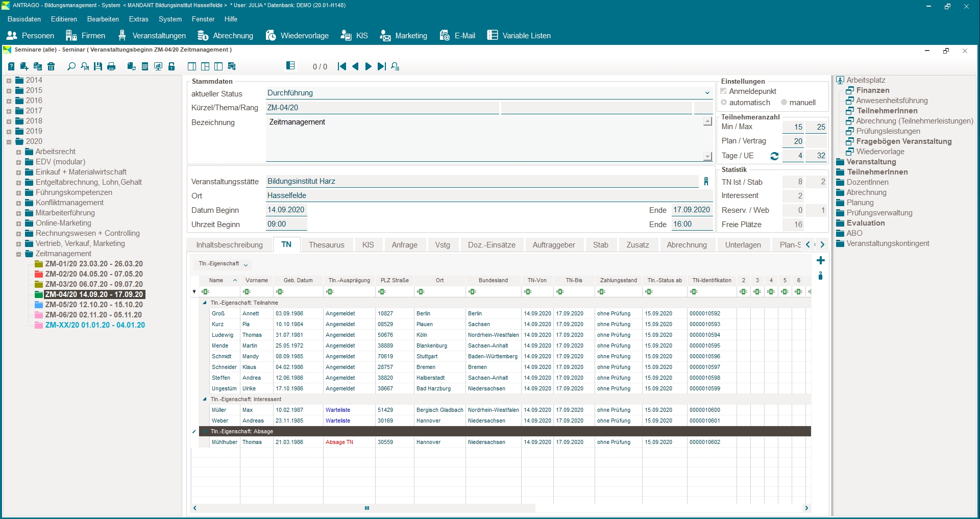The width and height of the screenshot is (980, 519).
Task: Select the automatisch radio button
Action: 724,103
